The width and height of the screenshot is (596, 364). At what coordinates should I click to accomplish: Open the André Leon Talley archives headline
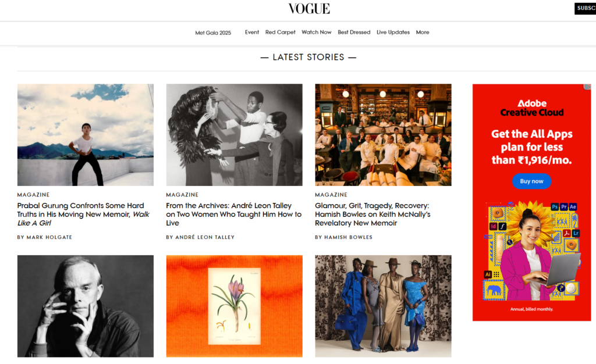point(234,214)
